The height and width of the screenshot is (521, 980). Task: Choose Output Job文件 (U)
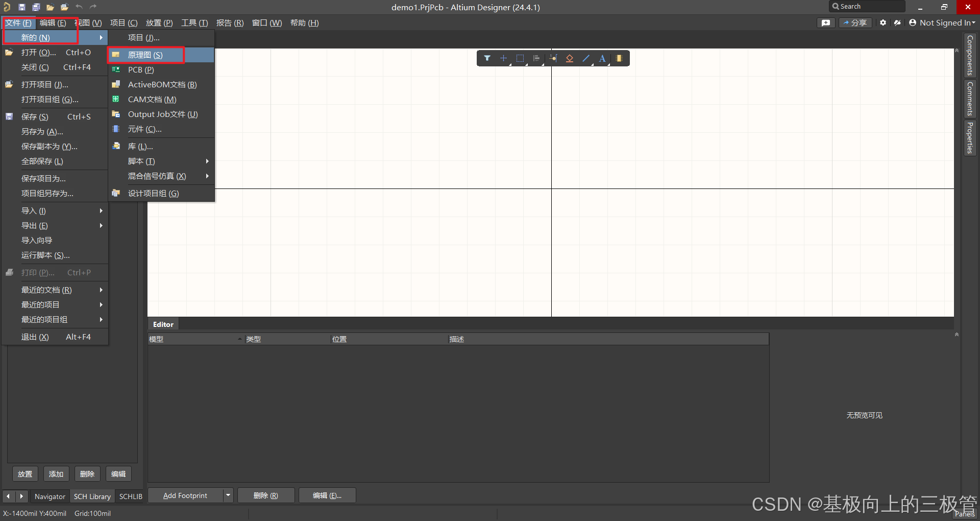point(161,114)
